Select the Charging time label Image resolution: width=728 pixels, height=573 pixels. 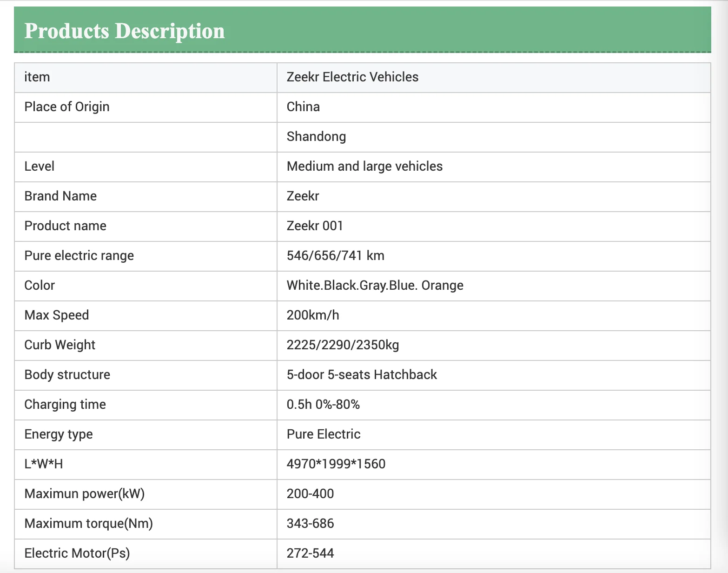(65, 405)
